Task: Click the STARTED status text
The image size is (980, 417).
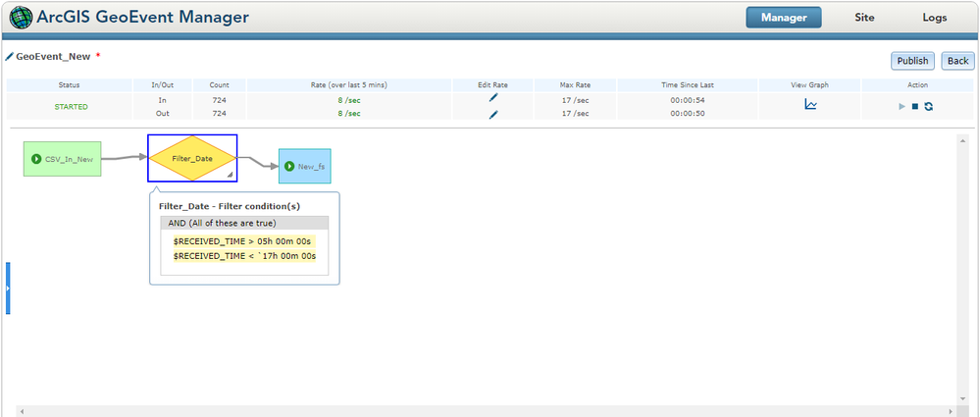Action: pos(72,107)
